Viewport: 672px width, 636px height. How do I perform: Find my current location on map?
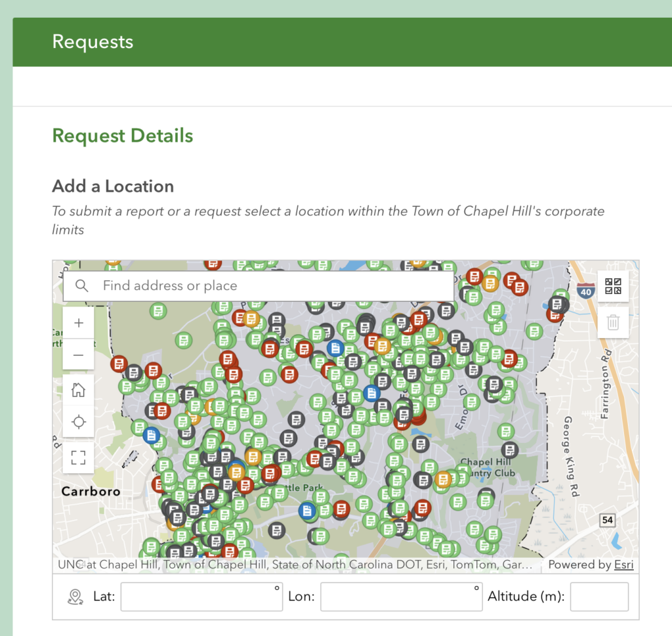(79, 422)
